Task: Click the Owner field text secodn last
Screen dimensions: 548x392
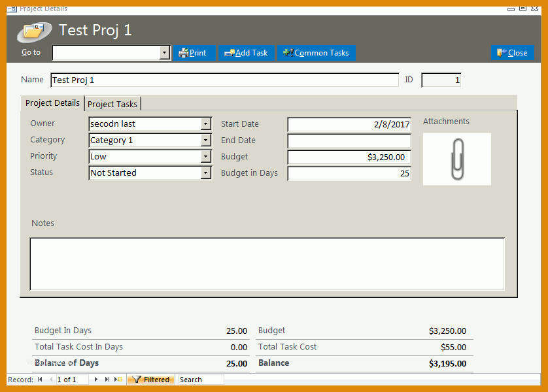Action: pyautogui.click(x=112, y=124)
